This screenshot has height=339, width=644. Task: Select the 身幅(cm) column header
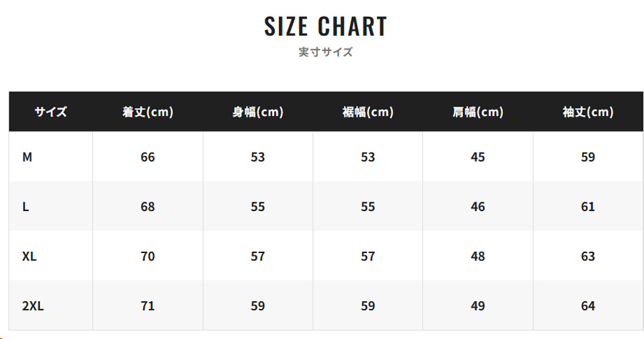pyautogui.click(x=258, y=112)
